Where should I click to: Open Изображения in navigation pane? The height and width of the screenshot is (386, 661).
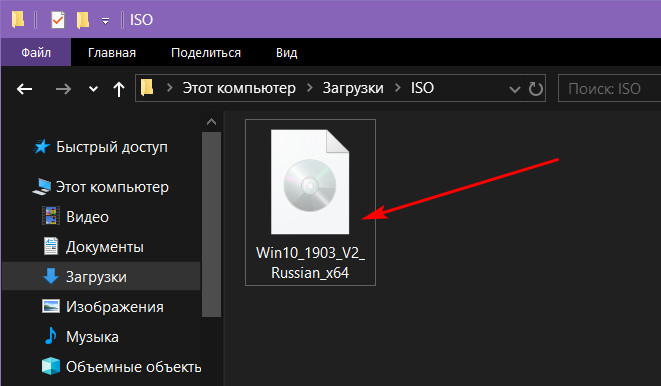tap(115, 307)
